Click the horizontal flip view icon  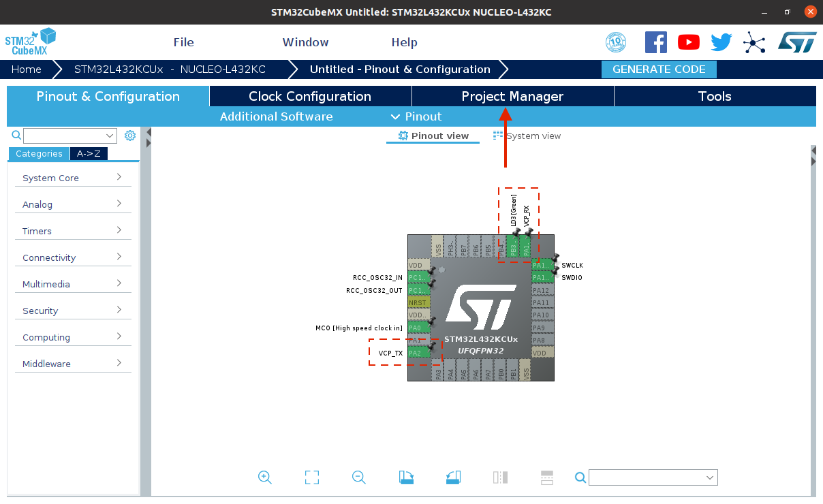(x=500, y=477)
